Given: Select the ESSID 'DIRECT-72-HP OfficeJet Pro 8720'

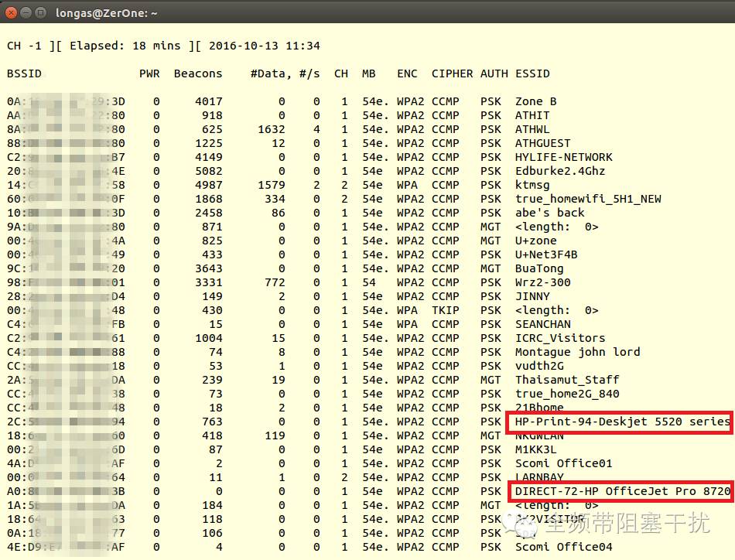Looking at the screenshot, I should [x=623, y=492].
